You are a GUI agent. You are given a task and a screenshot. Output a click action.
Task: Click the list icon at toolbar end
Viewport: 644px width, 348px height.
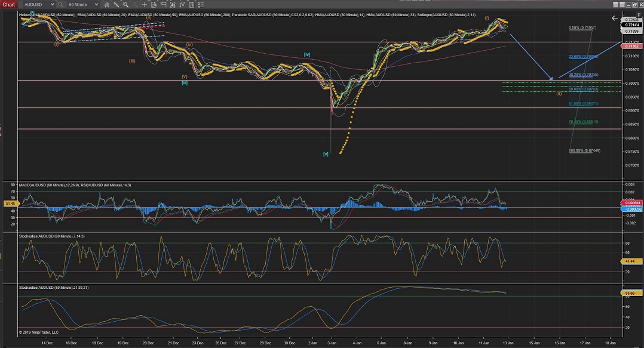point(201,5)
